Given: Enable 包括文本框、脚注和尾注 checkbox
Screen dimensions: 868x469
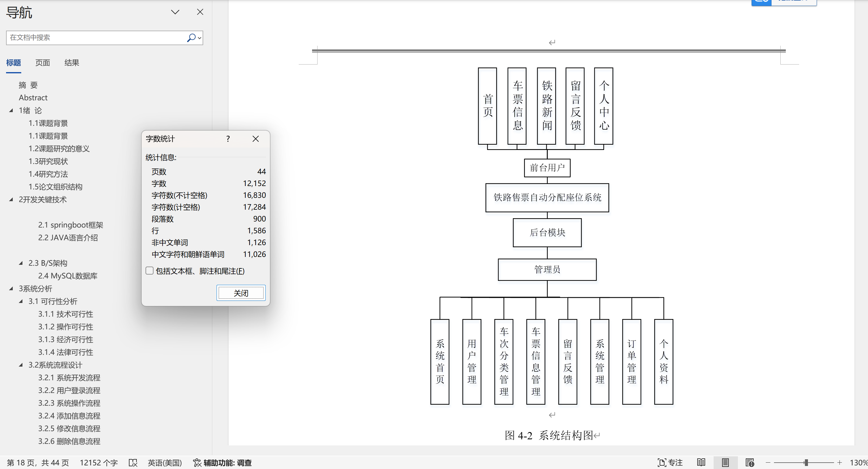Looking at the screenshot, I should tap(150, 271).
